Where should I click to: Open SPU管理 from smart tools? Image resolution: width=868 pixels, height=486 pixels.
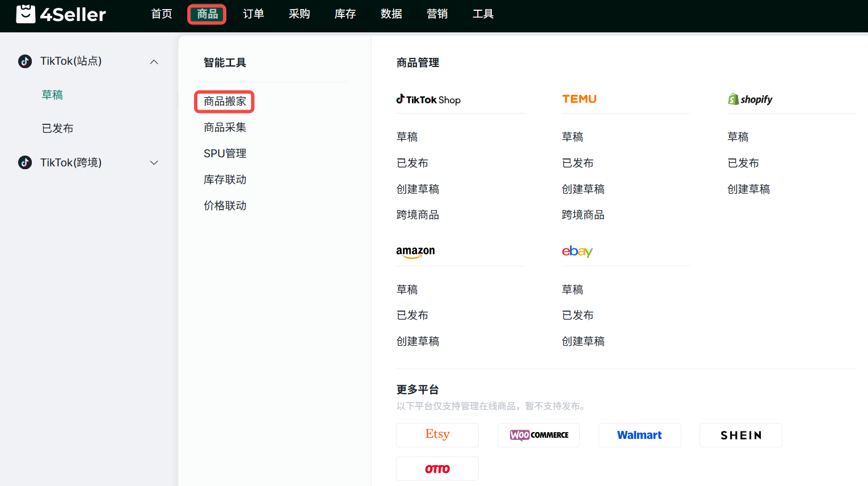pyautogui.click(x=225, y=154)
